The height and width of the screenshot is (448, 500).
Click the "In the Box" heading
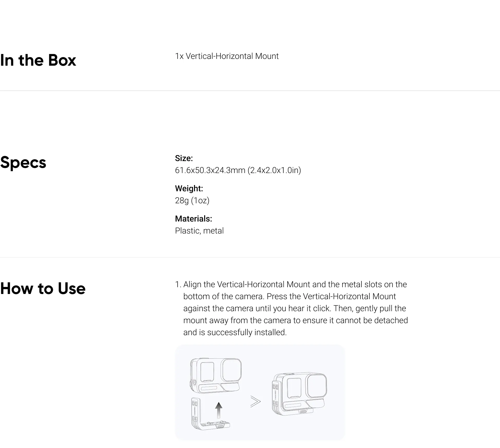pyautogui.click(x=38, y=60)
